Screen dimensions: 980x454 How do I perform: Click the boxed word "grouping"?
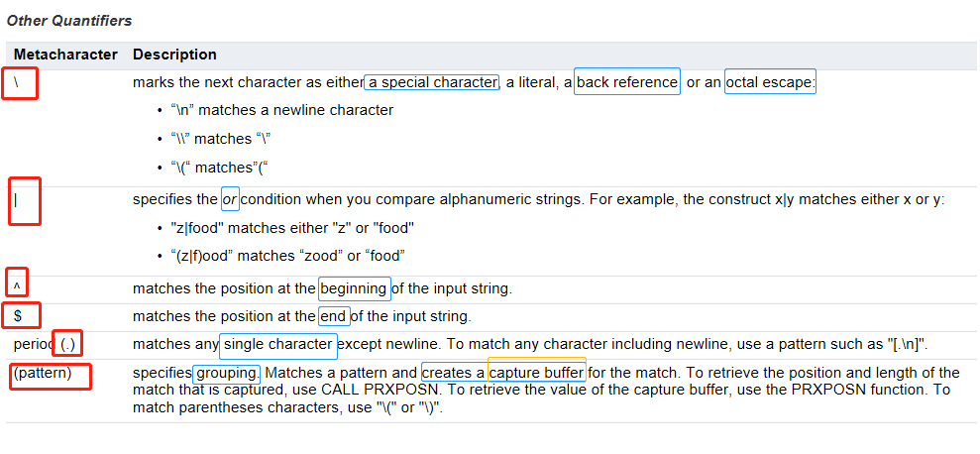pos(227,374)
